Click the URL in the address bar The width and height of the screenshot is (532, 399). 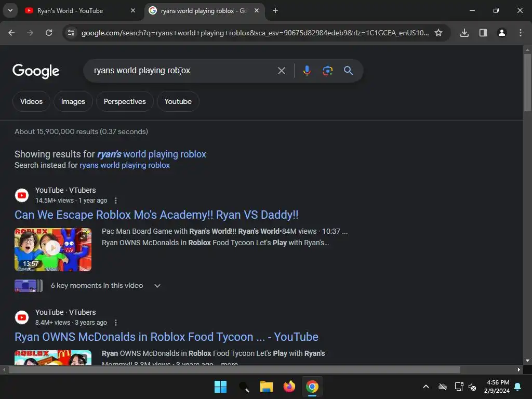[x=255, y=33]
